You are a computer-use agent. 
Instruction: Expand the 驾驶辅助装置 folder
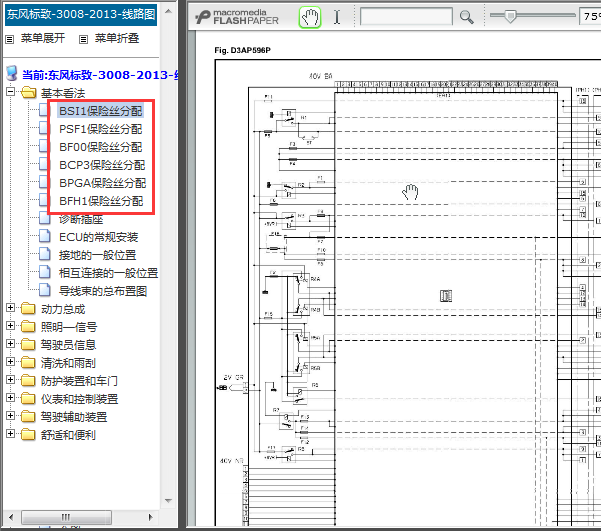(x=10, y=416)
